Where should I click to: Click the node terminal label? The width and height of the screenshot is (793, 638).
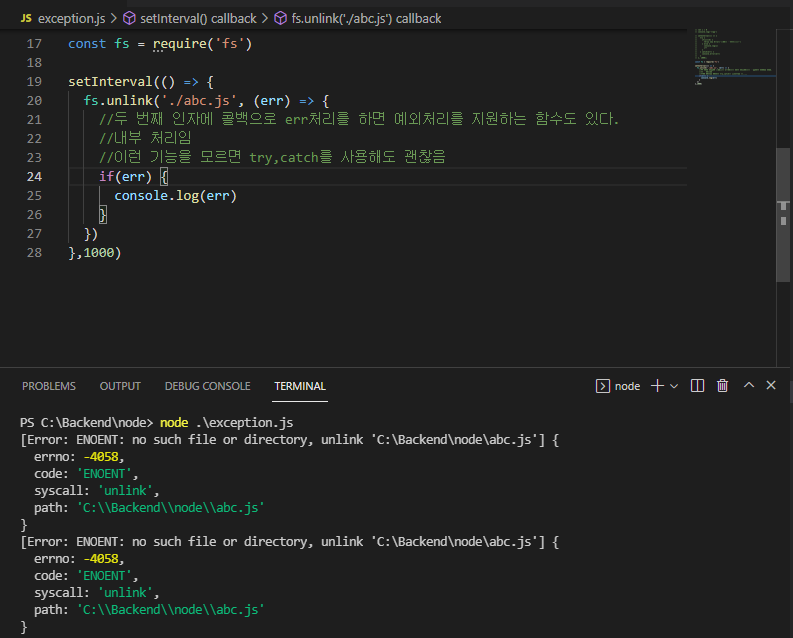tap(628, 386)
